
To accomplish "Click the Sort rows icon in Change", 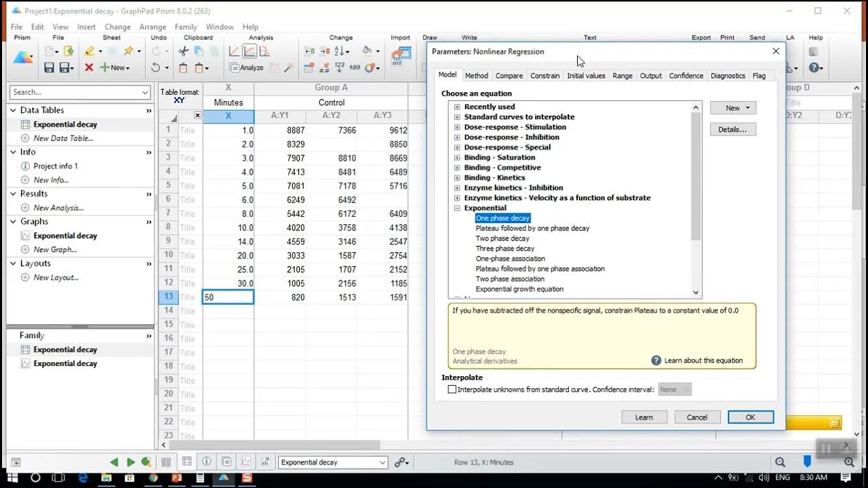I will [340, 51].
